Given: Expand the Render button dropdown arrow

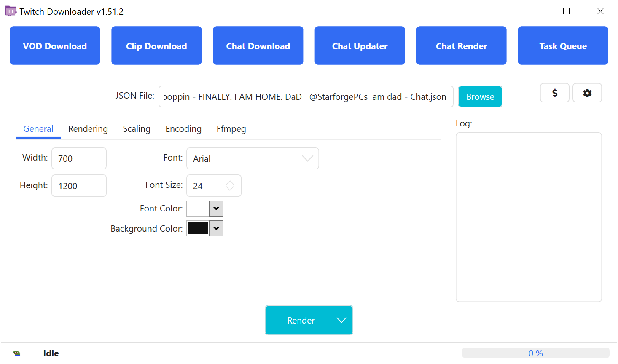Looking at the screenshot, I should tap(341, 320).
